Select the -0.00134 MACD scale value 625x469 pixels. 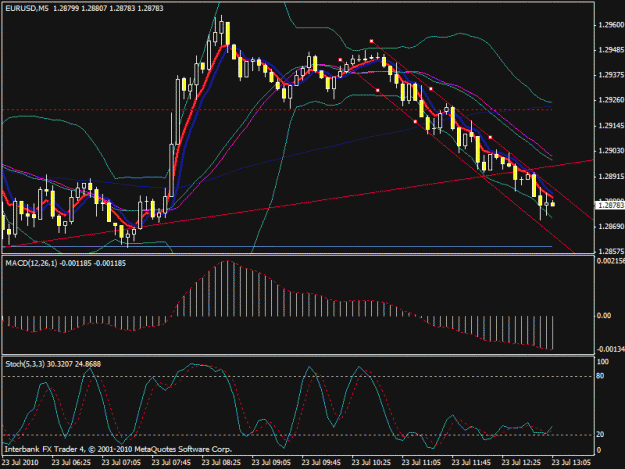click(x=611, y=349)
